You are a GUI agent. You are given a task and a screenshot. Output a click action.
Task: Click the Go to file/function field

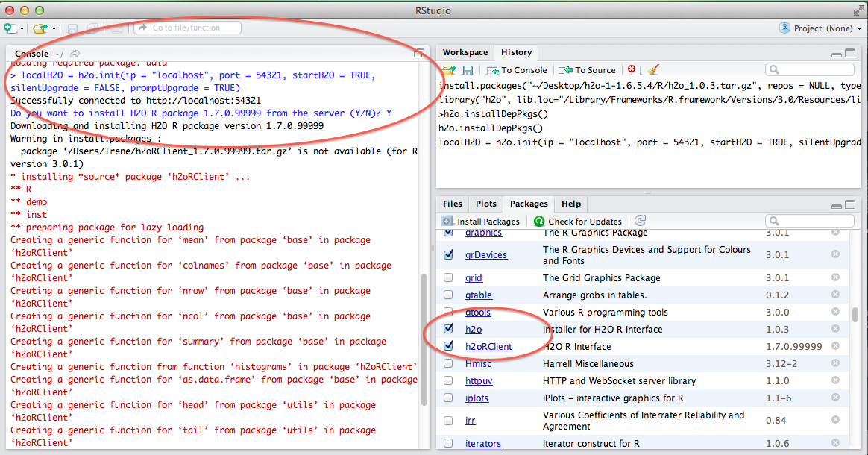[x=188, y=28]
